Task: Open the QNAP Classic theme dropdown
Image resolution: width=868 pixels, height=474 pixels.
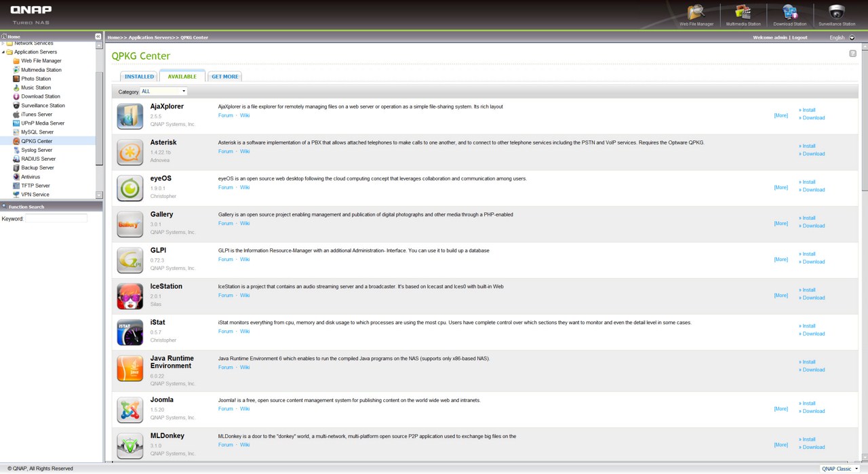Action: pos(840,469)
